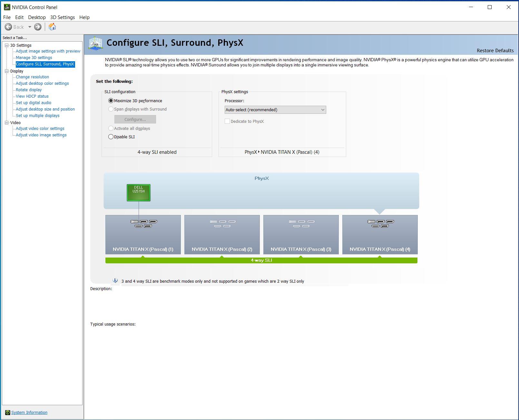519x420 pixels.
Task: Click the Back button label
Action: 18,27
